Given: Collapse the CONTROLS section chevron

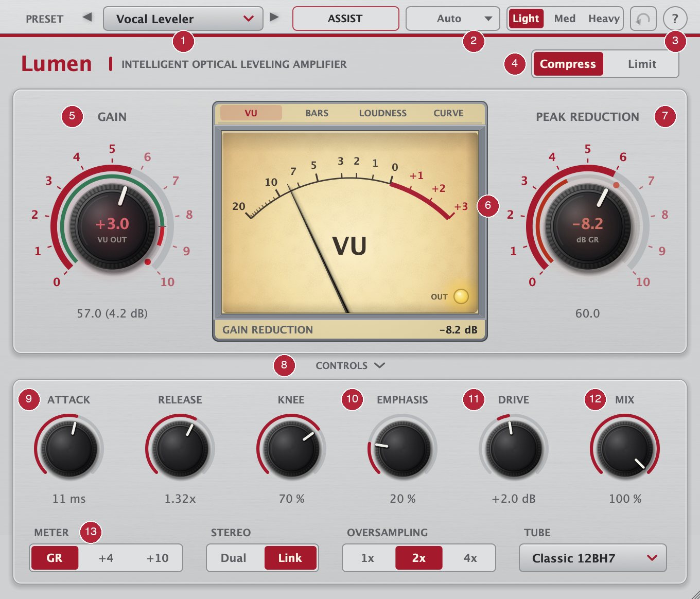Looking at the screenshot, I should point(380,365).
